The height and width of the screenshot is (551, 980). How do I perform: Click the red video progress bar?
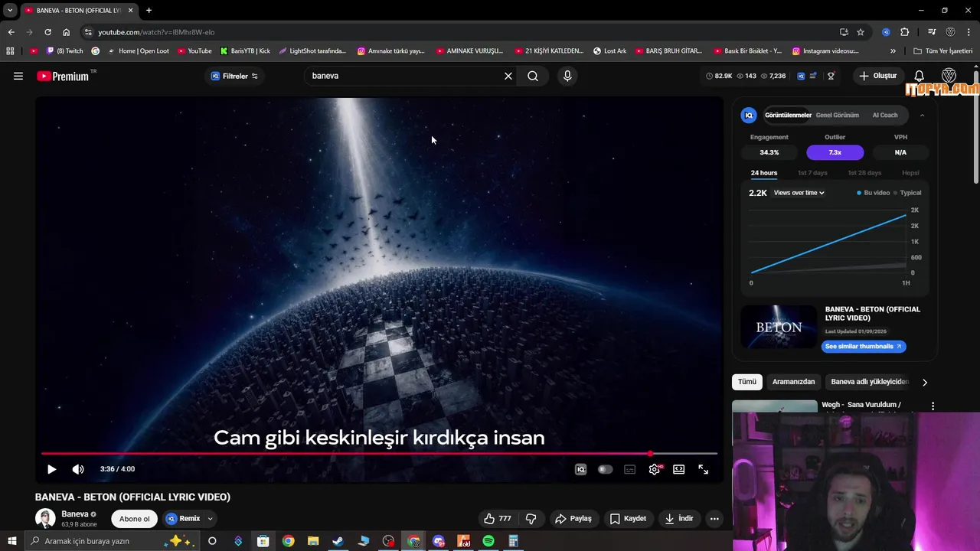[379, 454]
